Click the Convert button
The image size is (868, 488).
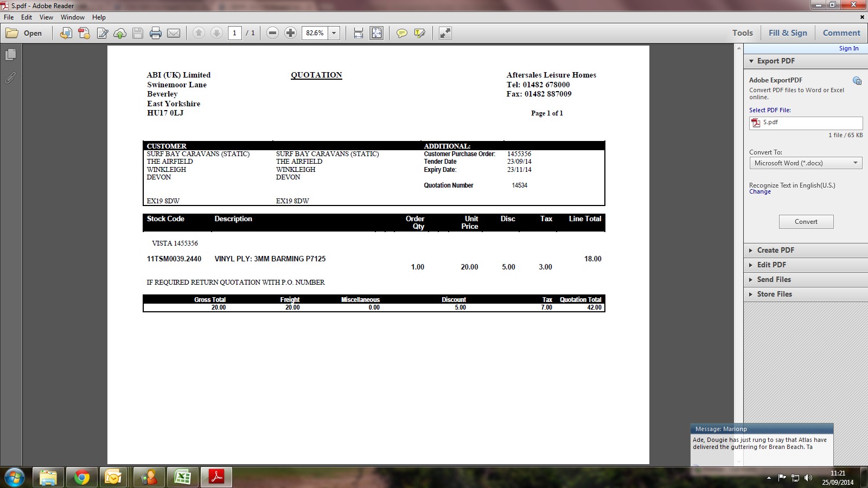(806, 222)
